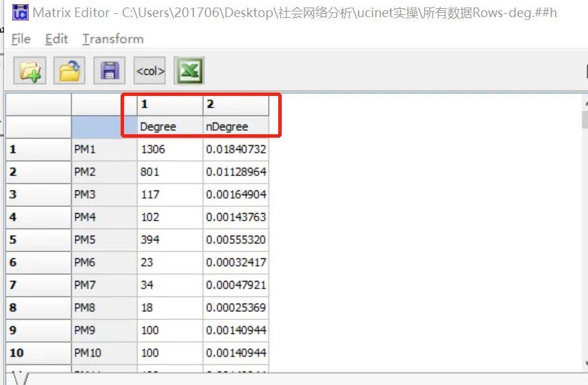Click nDegree cell 0.01128964

[x=236, y=172]
